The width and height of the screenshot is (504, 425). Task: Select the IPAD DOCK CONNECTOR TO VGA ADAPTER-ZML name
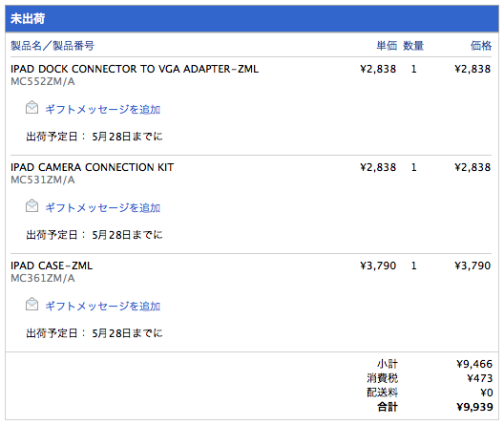pyautogui.click(x=135, y=69)
